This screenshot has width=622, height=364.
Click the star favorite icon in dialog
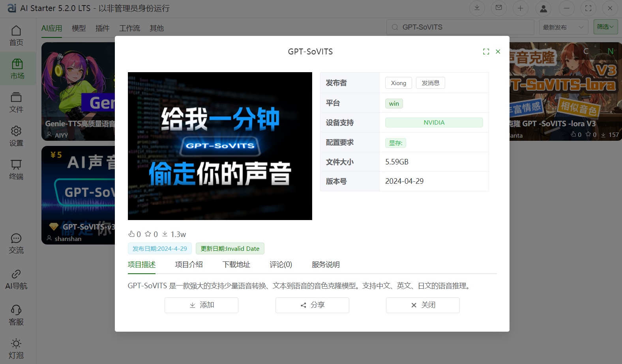point(148,234)
